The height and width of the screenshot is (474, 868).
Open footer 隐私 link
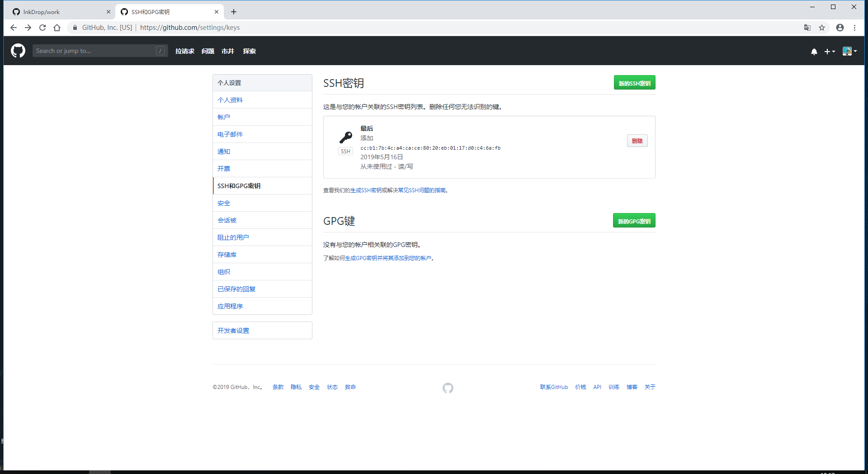point(296,387)
